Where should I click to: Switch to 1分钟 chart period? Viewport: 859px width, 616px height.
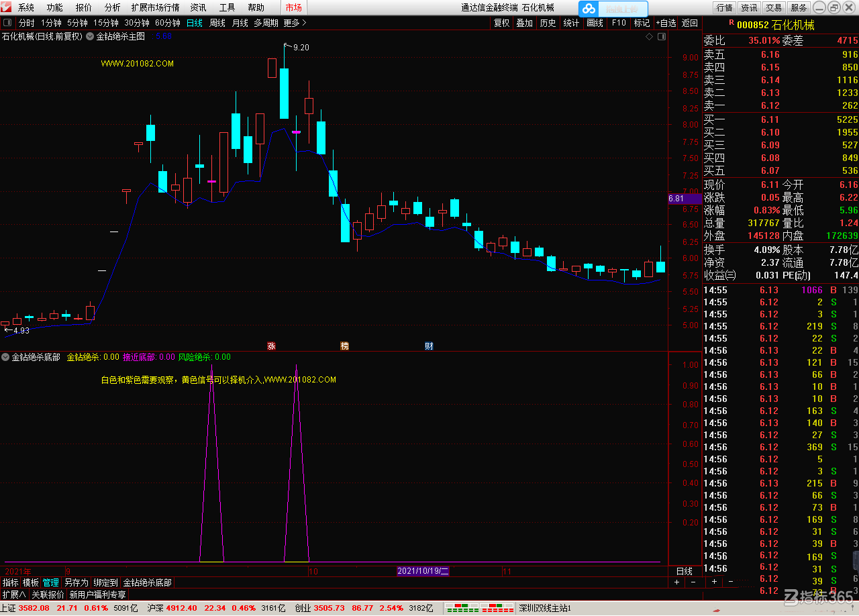pyautogui.click(x=51, y=22)
